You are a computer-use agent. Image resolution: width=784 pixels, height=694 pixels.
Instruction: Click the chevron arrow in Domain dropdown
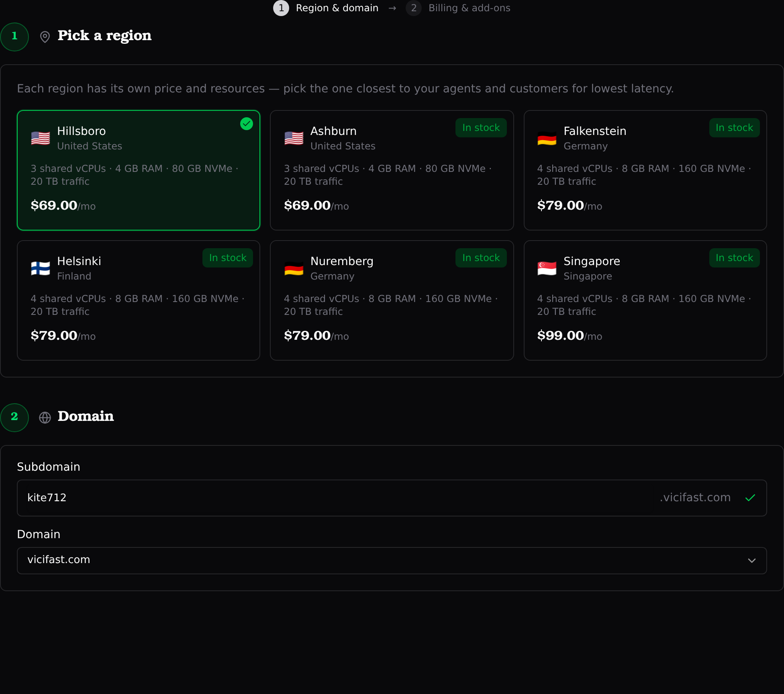coord(752,561)
